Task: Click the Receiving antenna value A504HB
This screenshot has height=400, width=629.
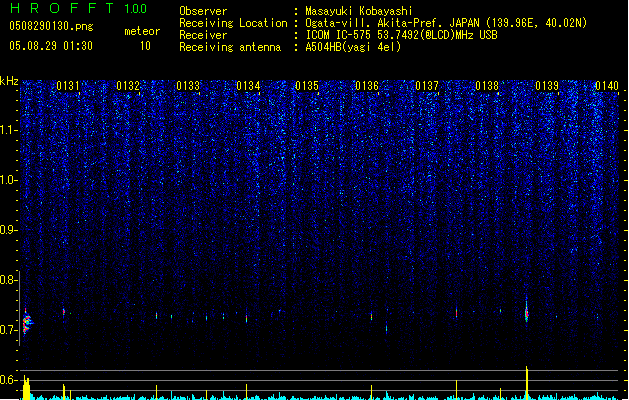Action: coord(325,47)
